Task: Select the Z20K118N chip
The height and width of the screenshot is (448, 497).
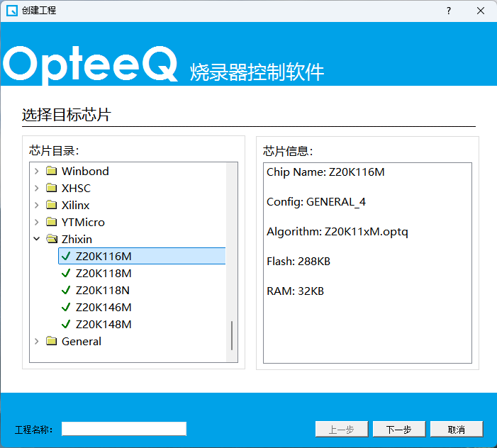Action: [x=102, y=290]
